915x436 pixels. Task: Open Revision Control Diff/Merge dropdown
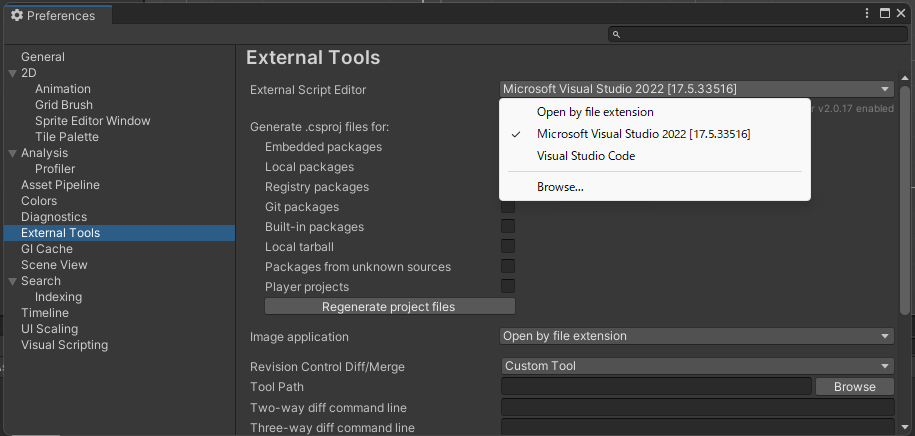coord(697,366)
